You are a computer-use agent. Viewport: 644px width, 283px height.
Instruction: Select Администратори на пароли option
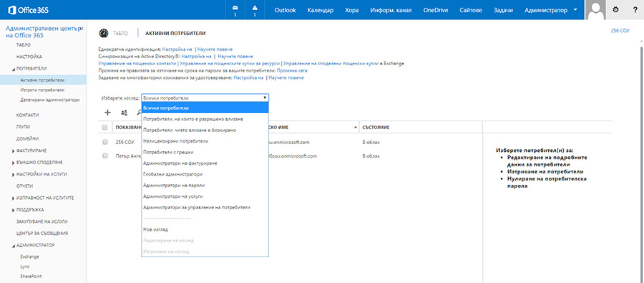point(205,186)
